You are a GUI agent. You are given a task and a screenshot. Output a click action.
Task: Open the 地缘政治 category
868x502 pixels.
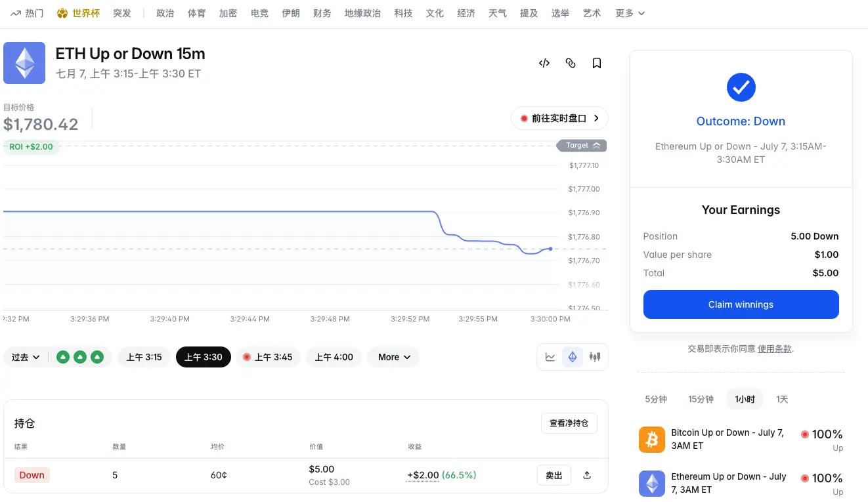click(x=362, y=13)
